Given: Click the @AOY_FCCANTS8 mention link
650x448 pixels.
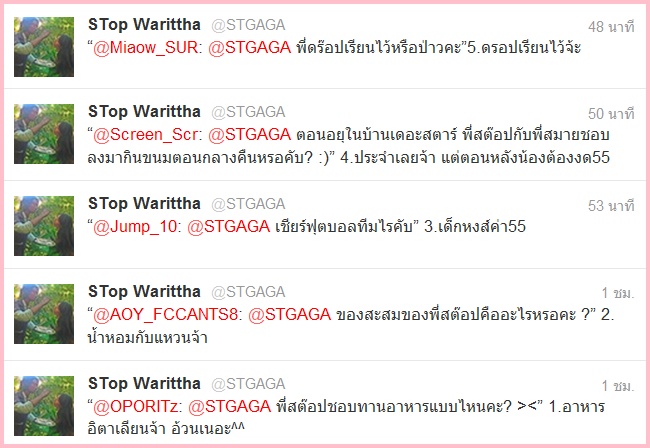Looking at the screenshot, I should (x=165, y=315).
